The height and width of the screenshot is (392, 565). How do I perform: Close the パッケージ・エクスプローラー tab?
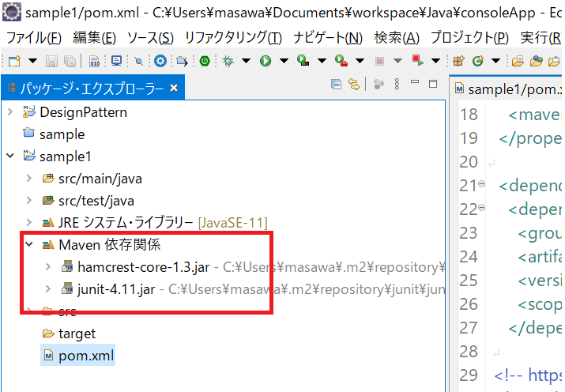click(x=174, y=88)
